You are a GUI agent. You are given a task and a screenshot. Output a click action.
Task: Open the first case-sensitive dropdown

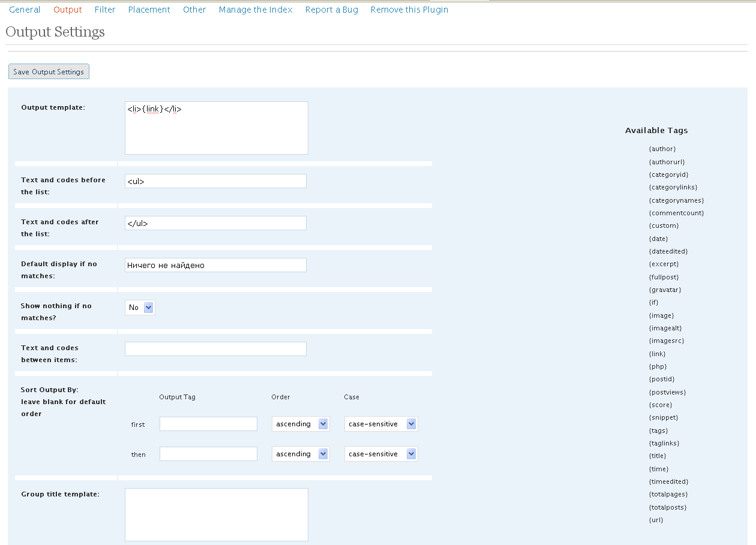pyautogui.click(x=381, y=424)
